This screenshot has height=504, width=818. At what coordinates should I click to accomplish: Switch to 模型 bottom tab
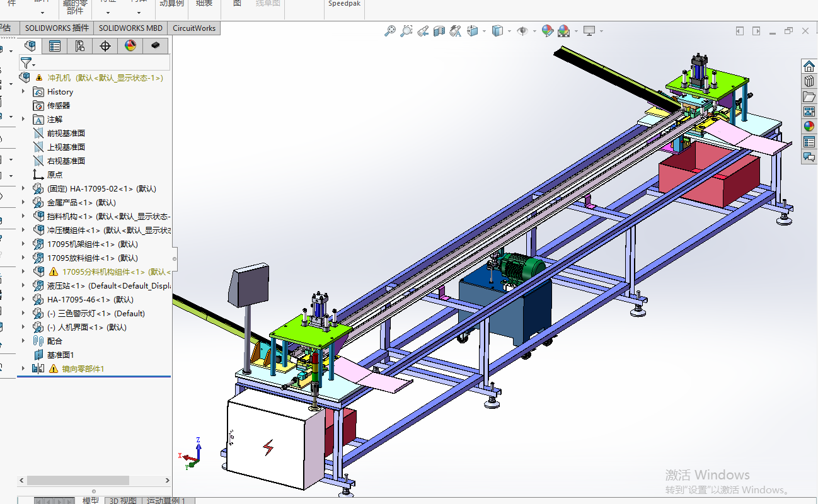(x=91, y=500)
